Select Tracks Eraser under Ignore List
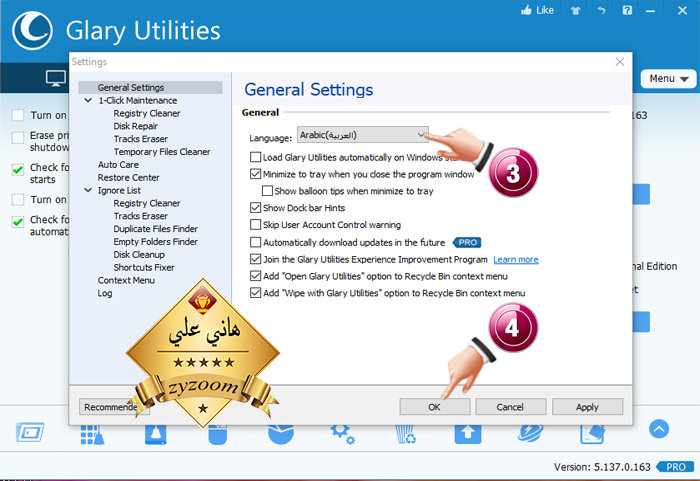The image size is (700, 481). [141, 216]
